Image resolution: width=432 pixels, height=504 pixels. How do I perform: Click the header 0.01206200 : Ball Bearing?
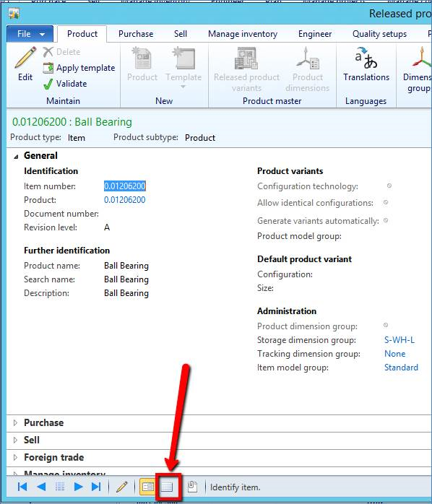point(72,122)
